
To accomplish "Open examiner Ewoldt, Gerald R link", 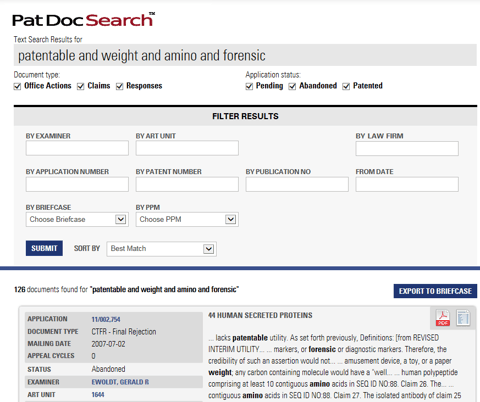I will pos(120,382).
